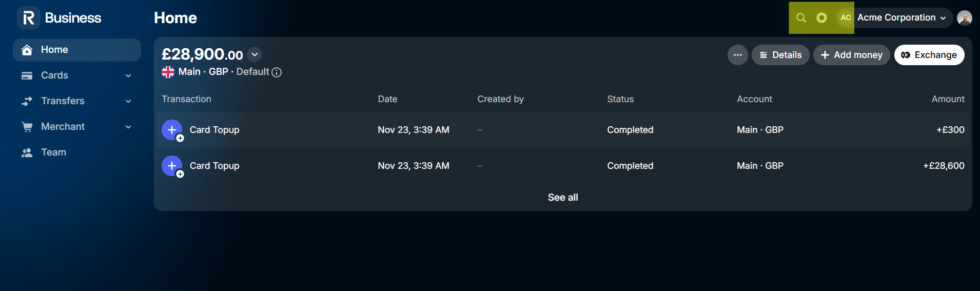The height and width of the screenshot is (291, 980).
Task: Click the Add money button
Action: (x=851, y=55)
